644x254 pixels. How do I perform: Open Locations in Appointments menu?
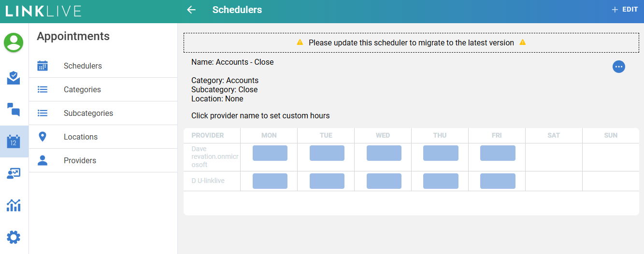[x=81, y=137]
